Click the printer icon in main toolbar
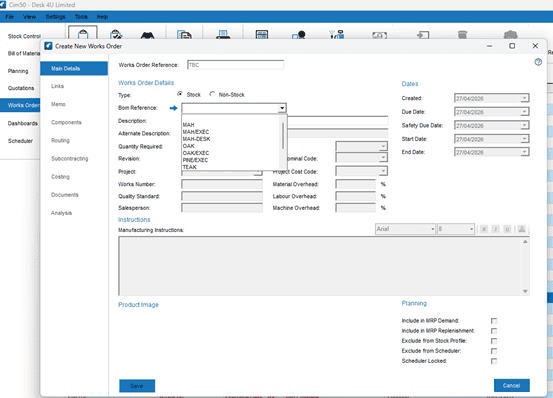553x398 pixels. [223, 34]
